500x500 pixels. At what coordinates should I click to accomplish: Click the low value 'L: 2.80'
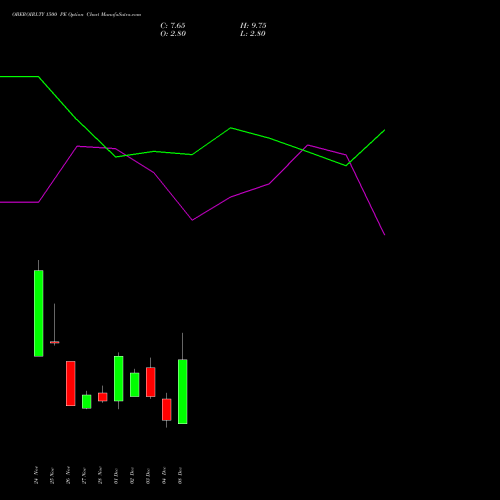(253, 34)
